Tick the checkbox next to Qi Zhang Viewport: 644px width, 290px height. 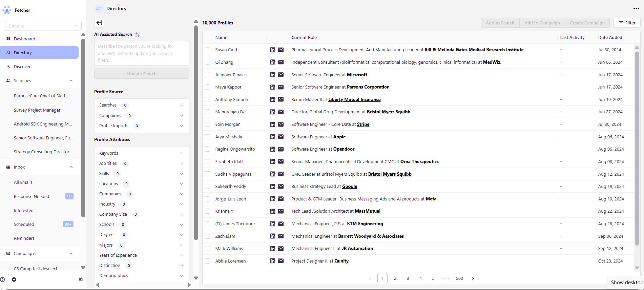pyautogui.click(x=208, y=62)
